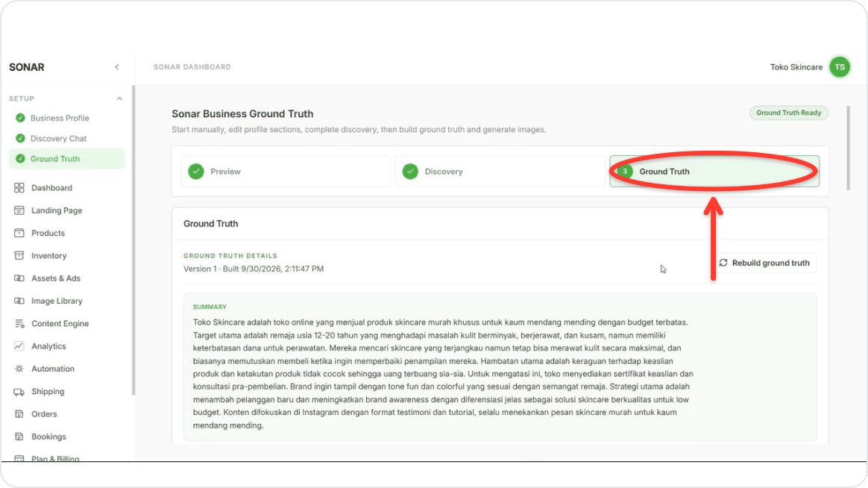This screenshot has width=868, height=488.
Task: Select the Ground Truth step tab
Action: click(714, 172)
